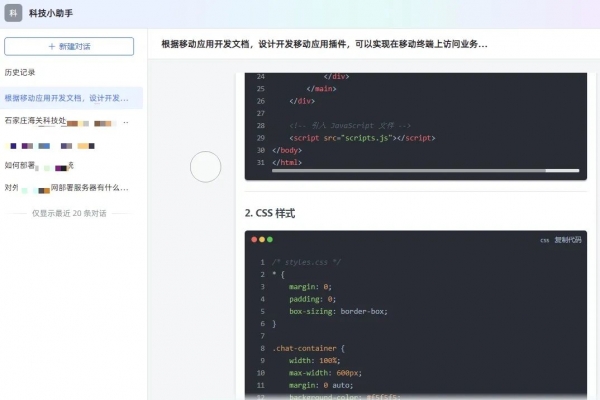
Task: Start a new chat with 新建对话
Action: 69,46
